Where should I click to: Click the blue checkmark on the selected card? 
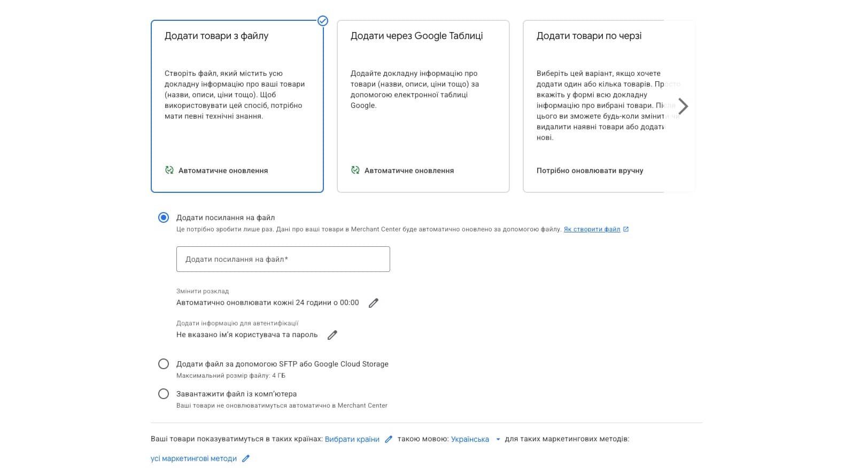323,21
